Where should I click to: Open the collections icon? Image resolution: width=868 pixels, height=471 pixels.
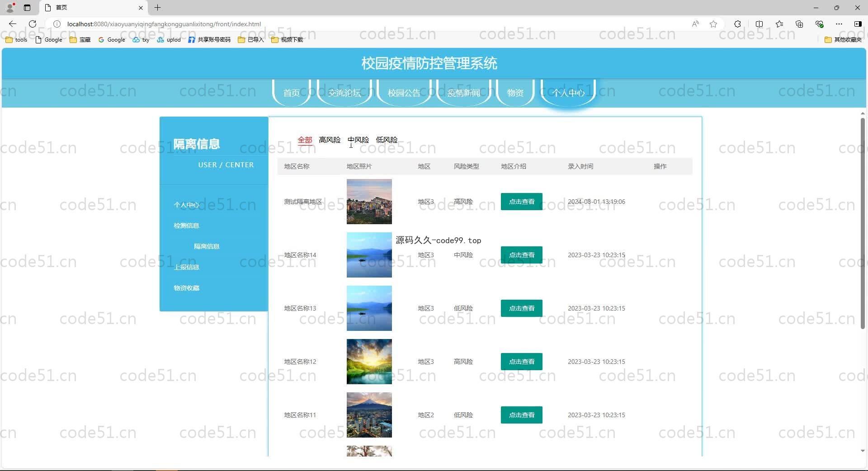[799, 24]
